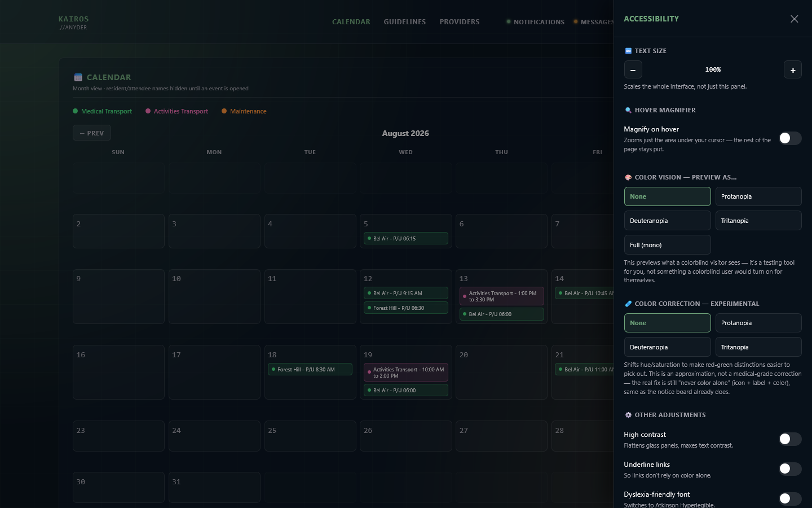This screenshot has width=812, height=508.
Task: Turn on High contrast toggle
Action: pyautogui.click(x=790, y=439)
